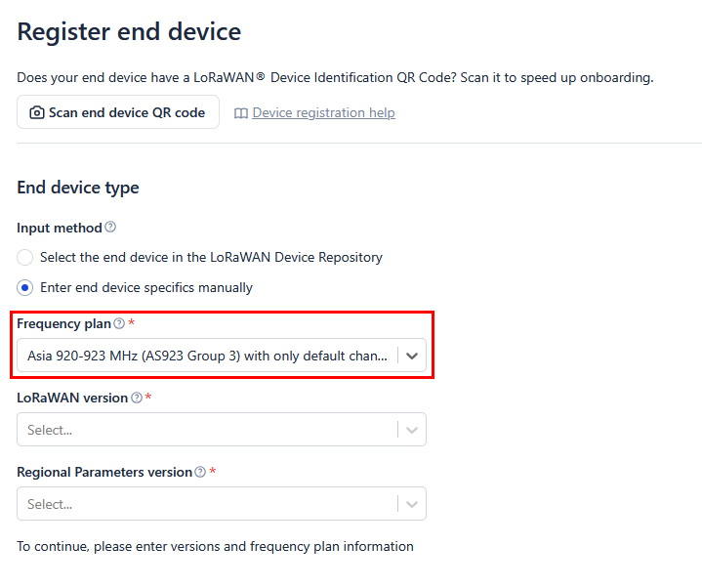Image resolution: width=702 pixels, height=588 pixels.
Task: Select the LoRaWAN Device Repository radio option
Action: tap(25, 258)
